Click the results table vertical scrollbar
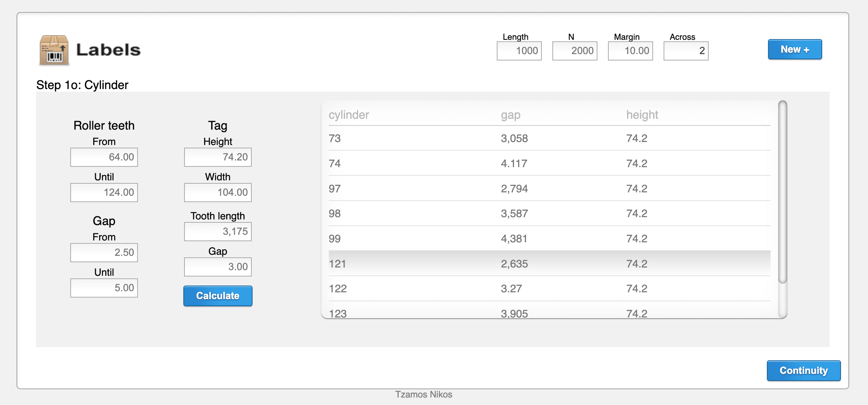 pos(782,192)
